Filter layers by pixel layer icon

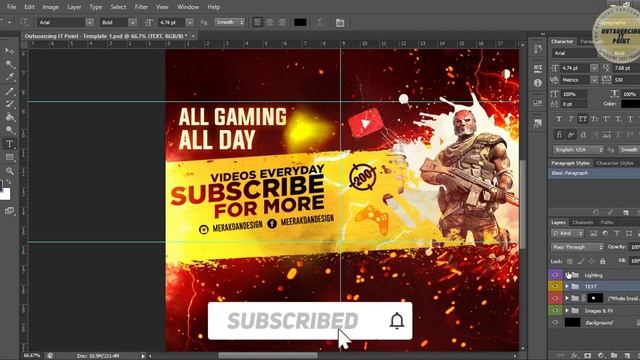tap(593, 233)
